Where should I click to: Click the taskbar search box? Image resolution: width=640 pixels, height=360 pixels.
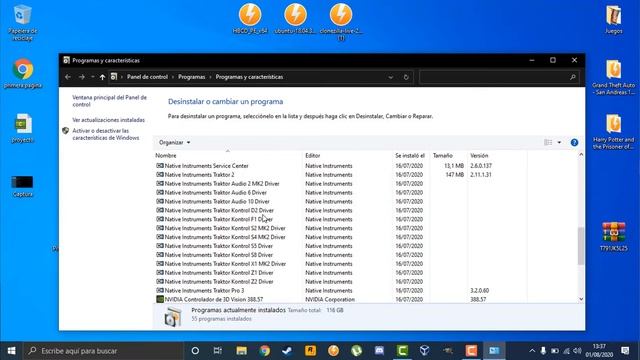(x=103, y=351)
